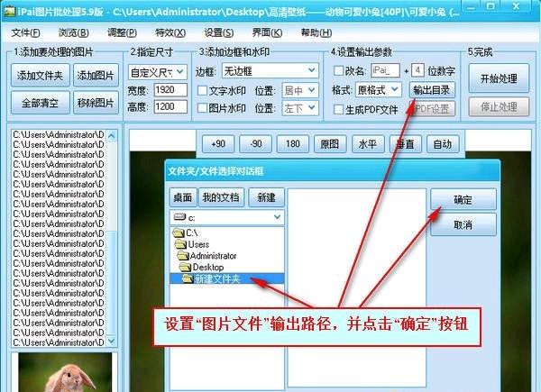Click the 原图 original view button

coord(330,143)
